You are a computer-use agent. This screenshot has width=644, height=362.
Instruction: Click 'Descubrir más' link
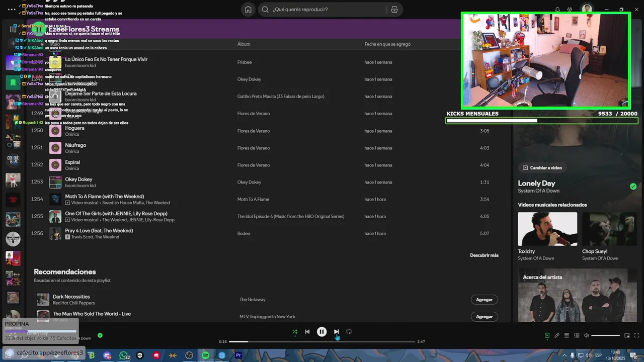484,255
